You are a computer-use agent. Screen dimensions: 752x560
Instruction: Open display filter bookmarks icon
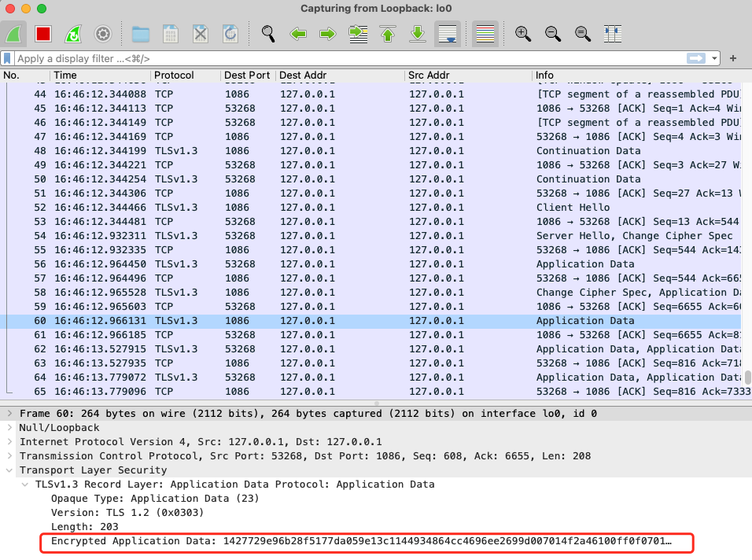pyautogui.click(x=7, y=58)
